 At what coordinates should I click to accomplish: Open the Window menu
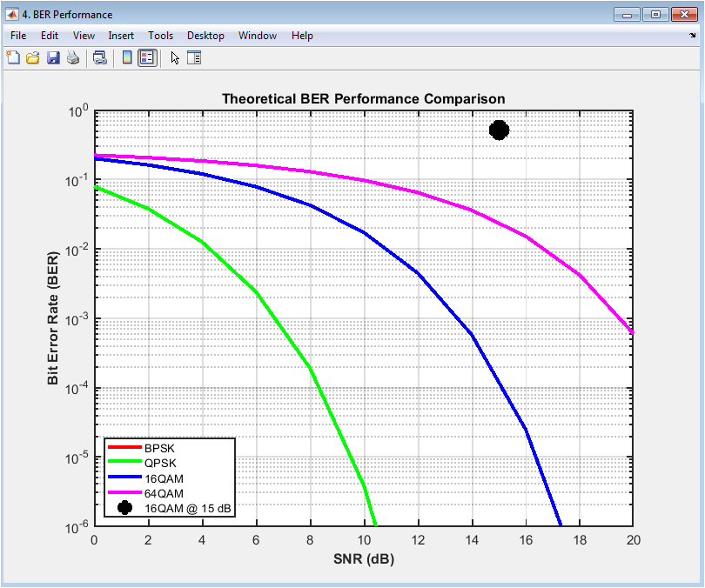click(257, 36)
